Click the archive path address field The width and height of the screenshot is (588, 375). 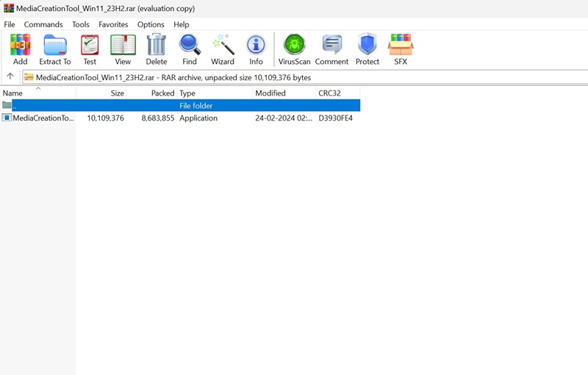pos(305,77)
